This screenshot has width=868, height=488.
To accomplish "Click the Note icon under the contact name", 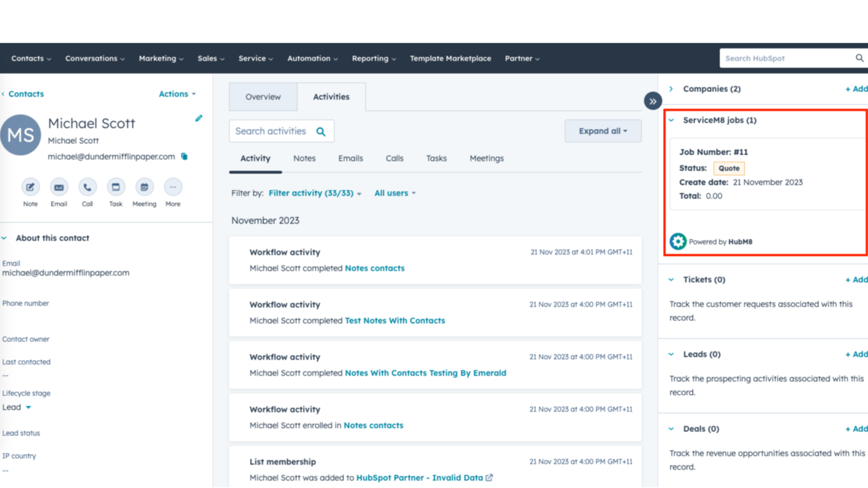I will tap(30, 187).
